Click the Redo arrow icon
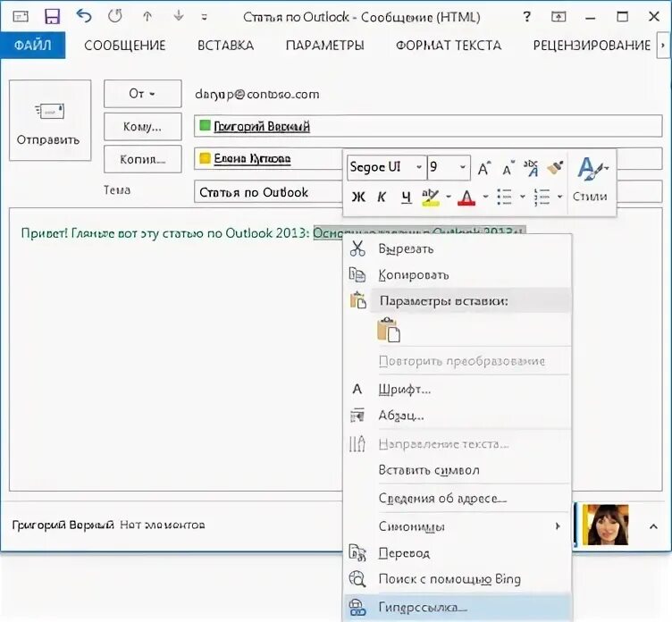 point(115,16)
